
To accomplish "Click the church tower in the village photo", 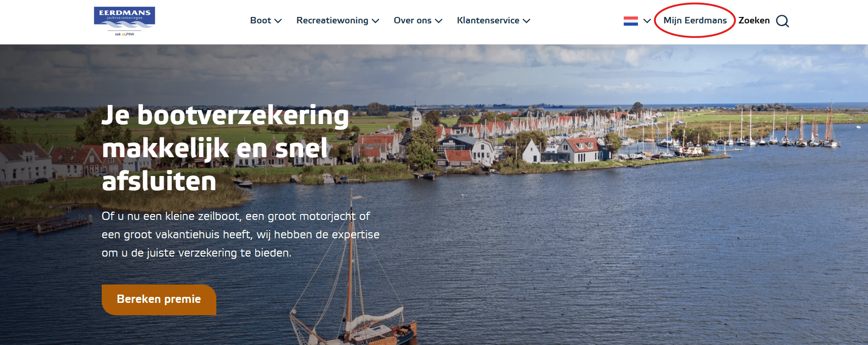I will [416, 115].
